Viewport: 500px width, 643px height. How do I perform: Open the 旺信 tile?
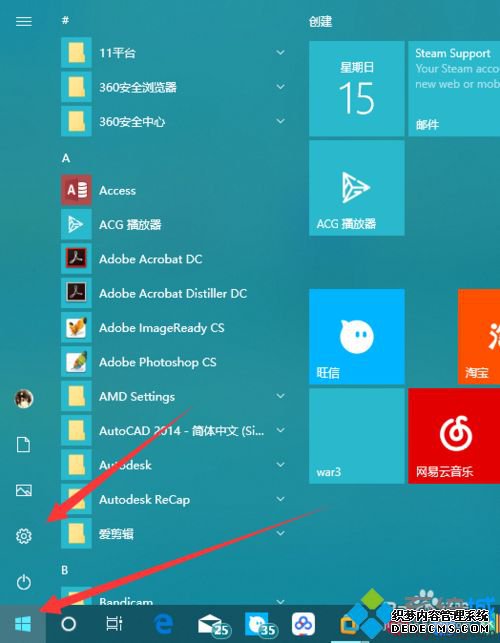[x=356, y=336]
